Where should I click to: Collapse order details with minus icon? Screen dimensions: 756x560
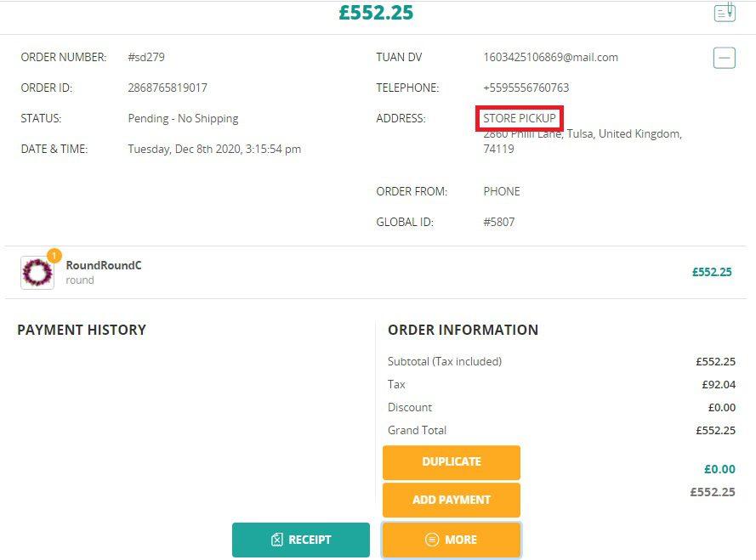tap(724, 58)
